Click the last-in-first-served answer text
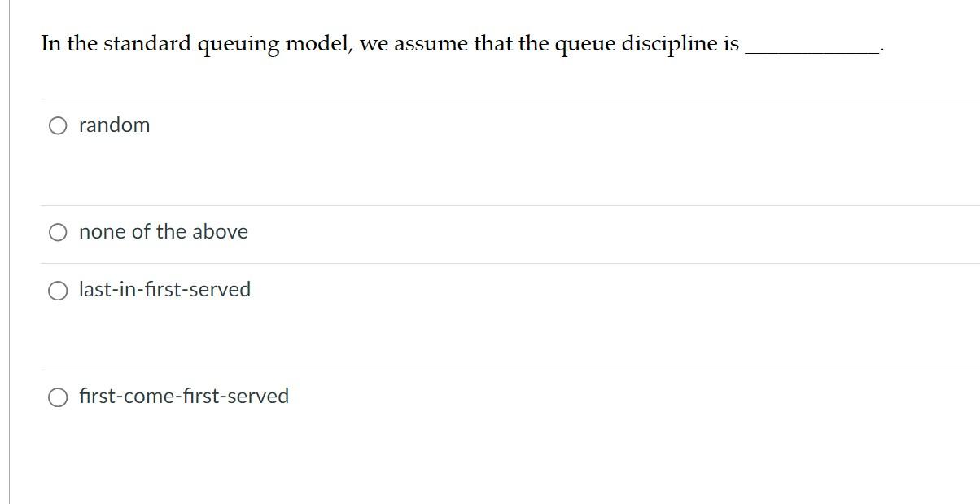Viewport: 980px width, 504px height. (164, 289)
